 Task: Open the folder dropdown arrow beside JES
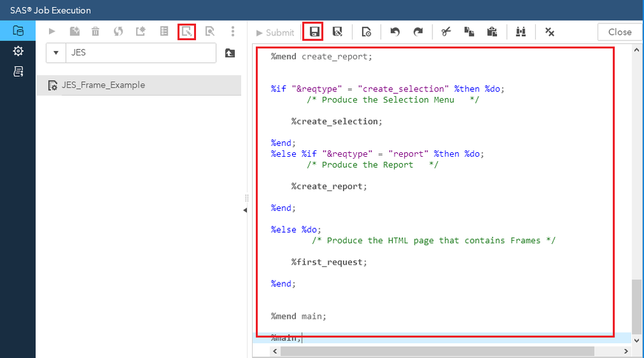[55, 53]
